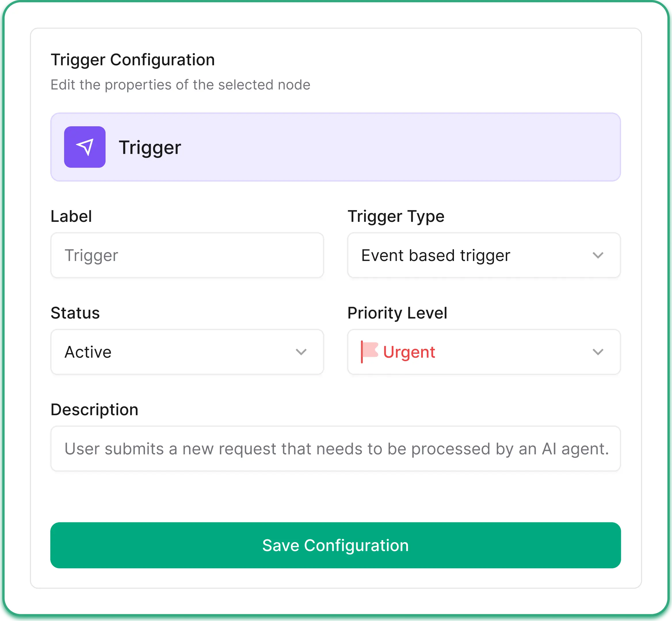The image size is (672, 621).
Task: Open the Status dropdown showing Active
Action: tap(187, 352)
